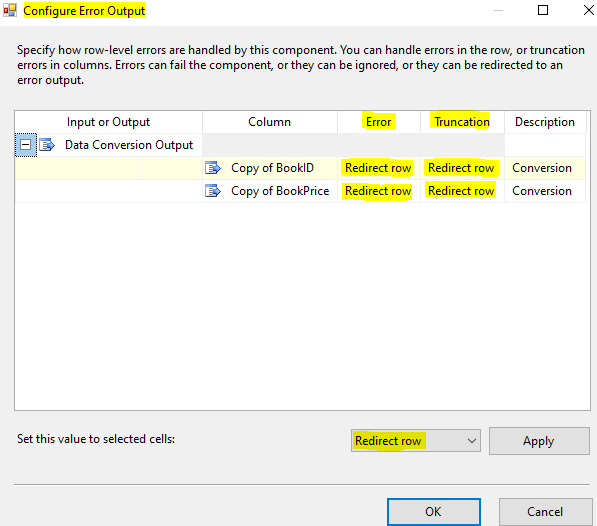Click the Input or Output column header
597x526 pixels.
pyautogui.click(x=109, y=122)
